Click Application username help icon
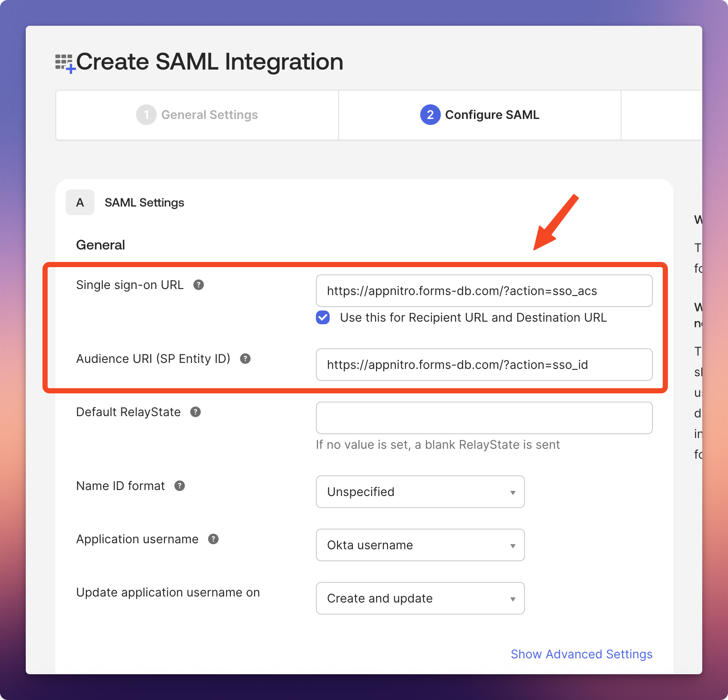Viewport: 728px width, 700px height. pyautogui.click(x=213, y=539)
